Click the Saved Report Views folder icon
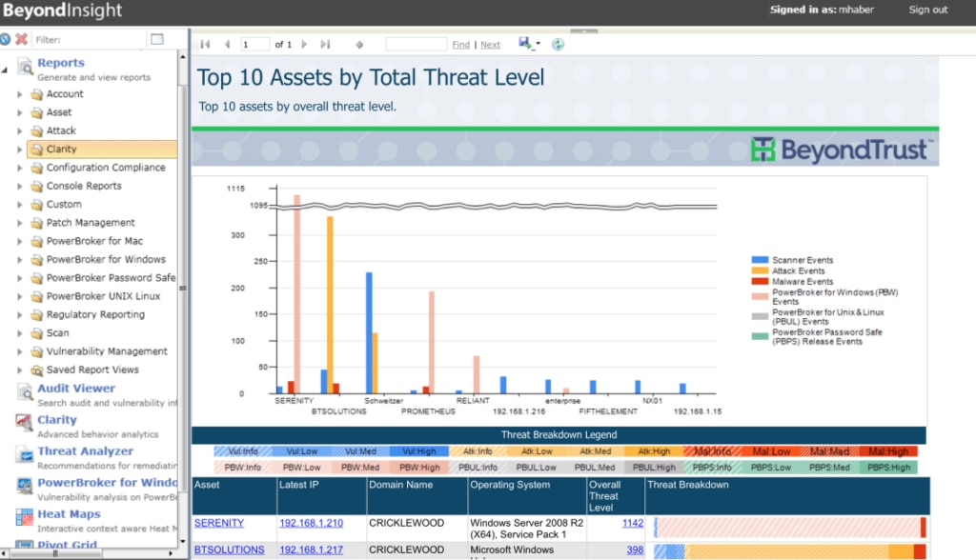Image resolution: width=976 pixels, height=560 pixels. (x=37, y=370)
